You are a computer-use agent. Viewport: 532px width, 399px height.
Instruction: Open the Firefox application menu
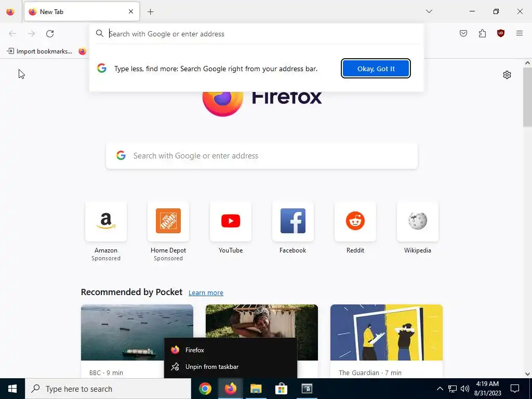tap(520, 33)
